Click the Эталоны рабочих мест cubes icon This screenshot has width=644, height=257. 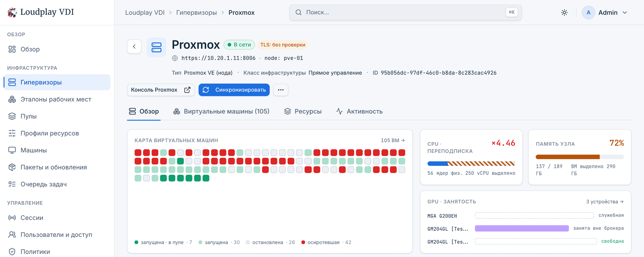(12, 99)
